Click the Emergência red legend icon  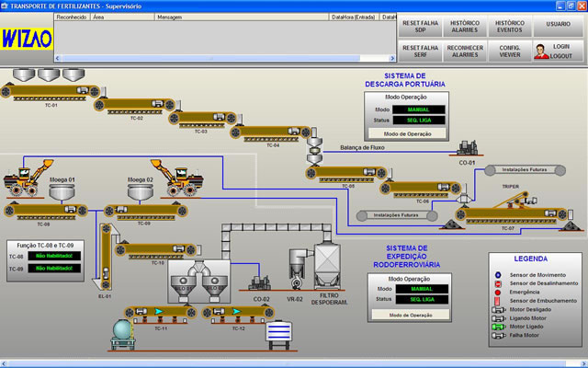(x=498, y=293)
